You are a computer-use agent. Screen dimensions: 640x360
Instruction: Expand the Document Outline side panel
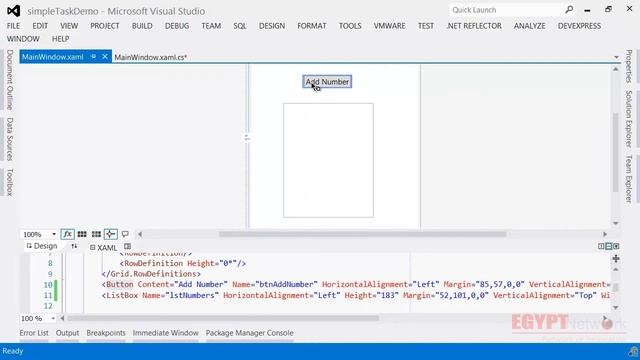[x=10, y=80]
